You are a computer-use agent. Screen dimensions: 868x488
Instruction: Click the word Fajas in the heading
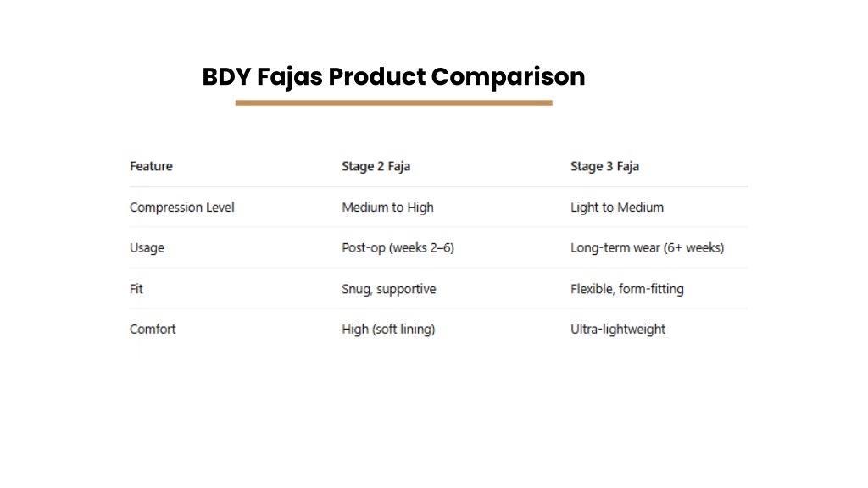click(290, 77)
